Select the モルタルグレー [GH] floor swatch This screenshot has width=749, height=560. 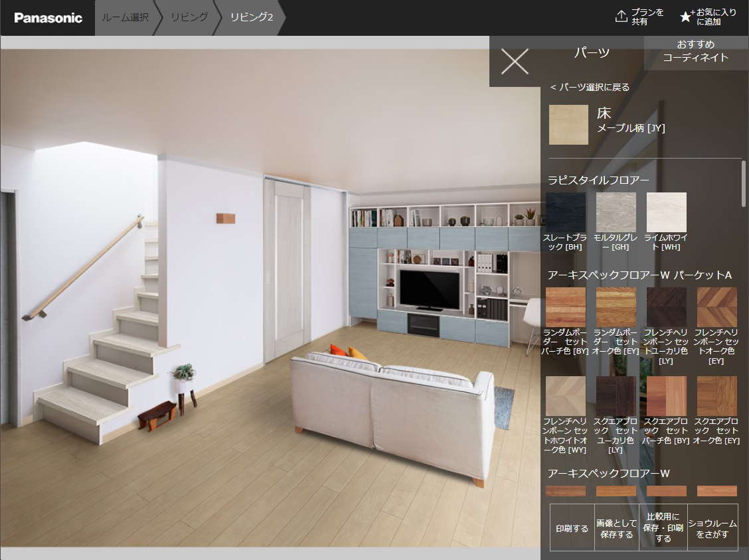click(616, 212)
